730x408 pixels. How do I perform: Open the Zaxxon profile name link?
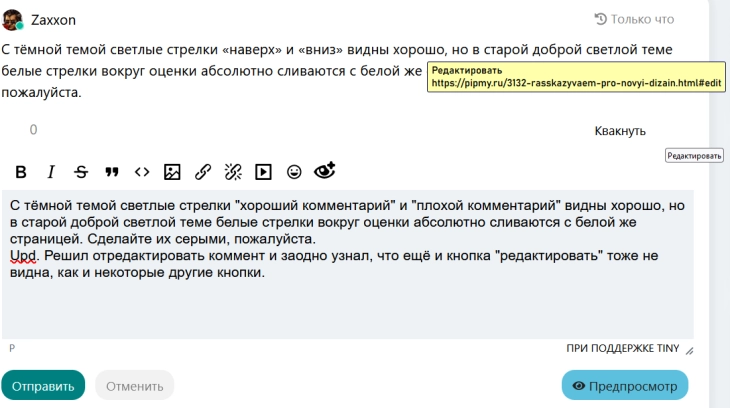pyautogui.click(x=53, y=20)
